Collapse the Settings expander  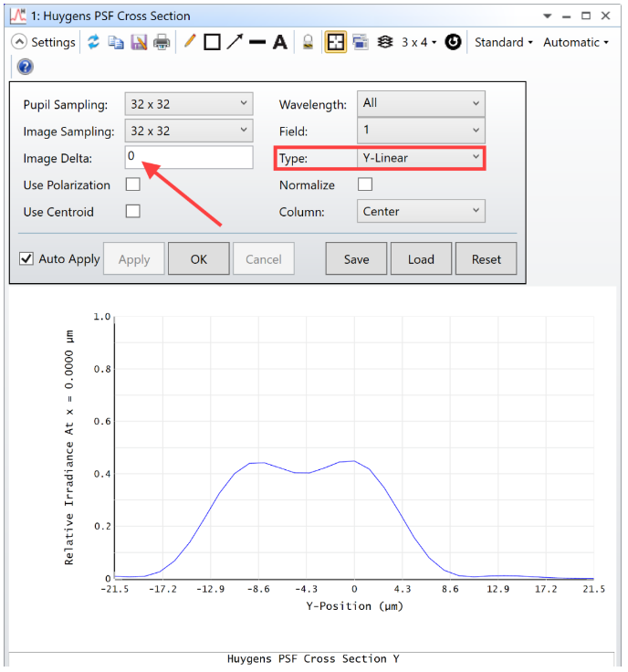(18, 42)
